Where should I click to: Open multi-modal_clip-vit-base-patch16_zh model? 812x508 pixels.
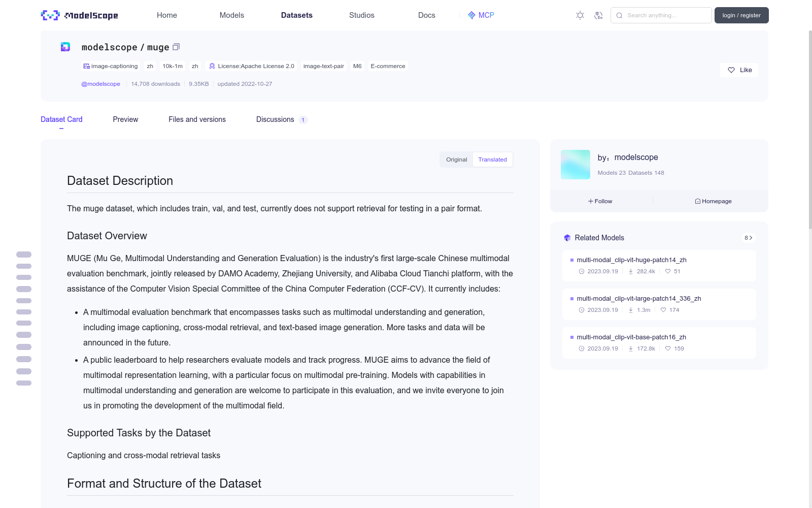(x=659, y=342)
